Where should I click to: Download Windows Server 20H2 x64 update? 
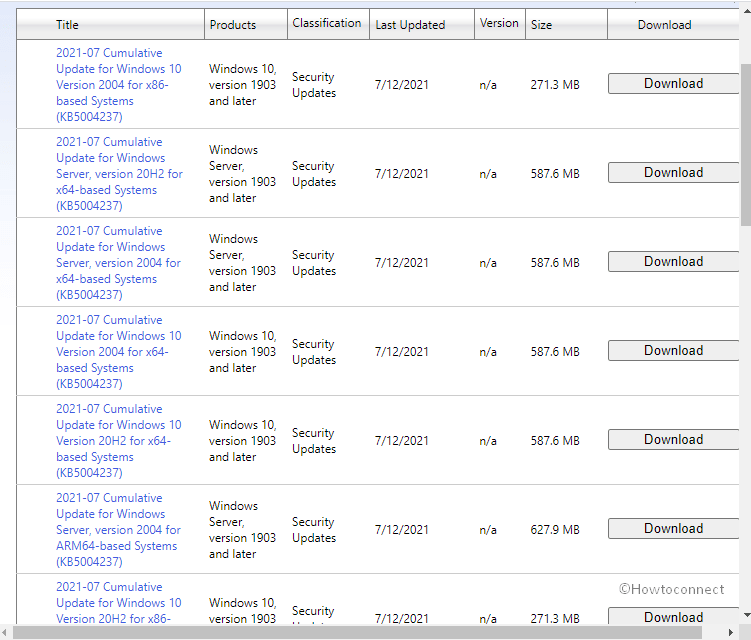coord(673,173)
